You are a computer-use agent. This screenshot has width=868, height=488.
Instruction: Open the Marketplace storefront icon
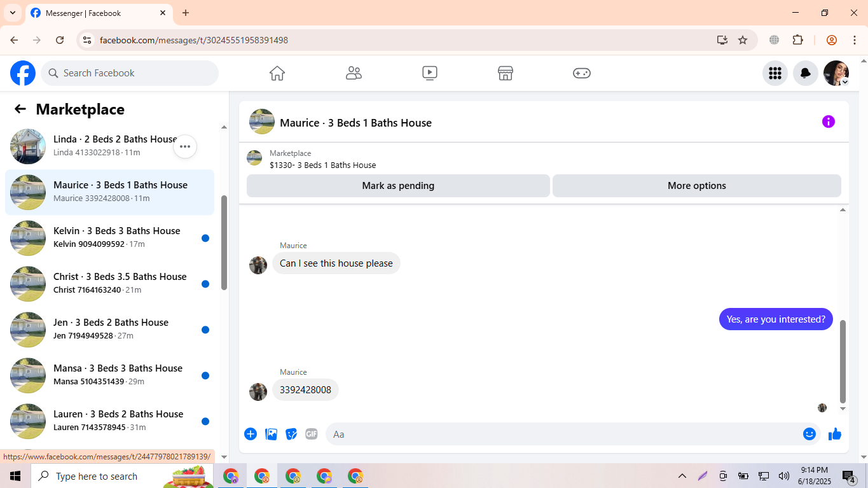[x=506, y=73]
